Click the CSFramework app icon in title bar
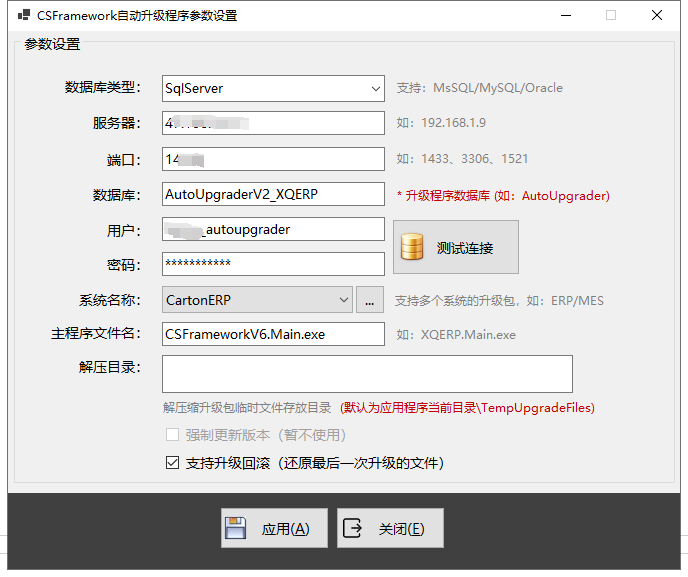This screenshot has width=688, height=577. click(x=24, y=15)
